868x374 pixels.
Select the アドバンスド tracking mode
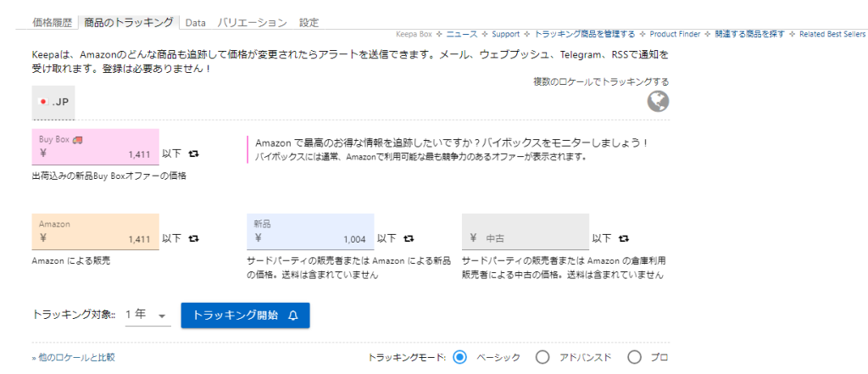pyautogui.click(x=543, y=357)
